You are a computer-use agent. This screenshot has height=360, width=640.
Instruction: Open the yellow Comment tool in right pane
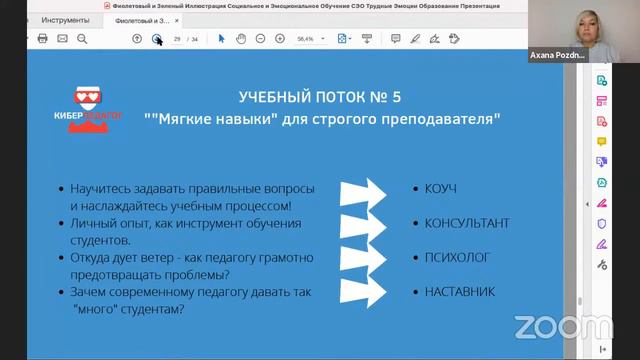[x=602, y=142]
